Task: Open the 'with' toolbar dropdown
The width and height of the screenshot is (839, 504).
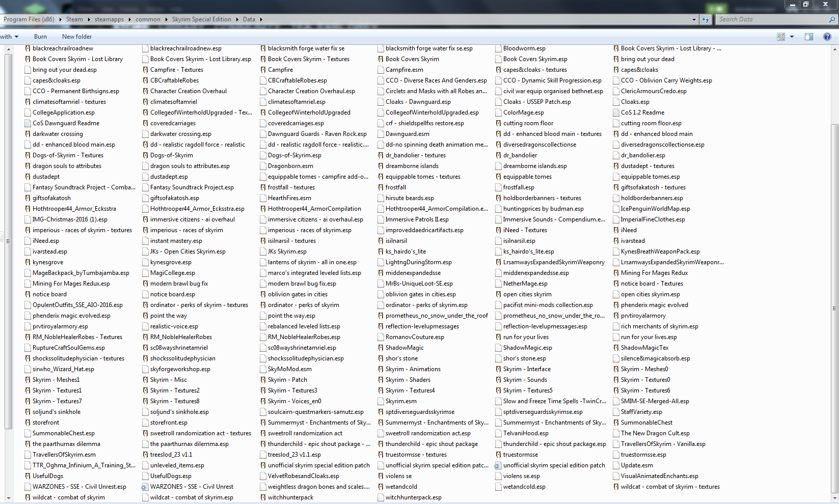Action: 10,37
